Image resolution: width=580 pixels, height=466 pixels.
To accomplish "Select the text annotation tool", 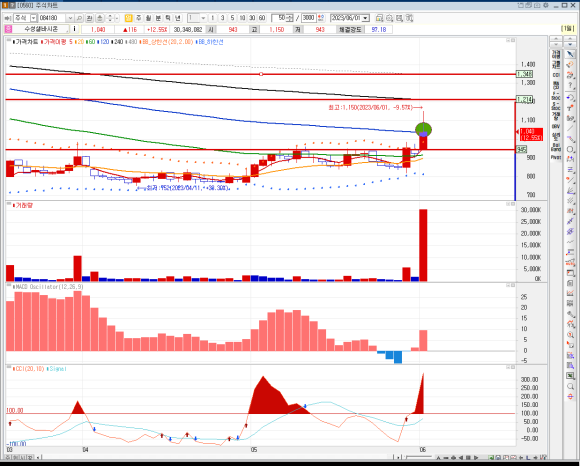I will (x=570, y=107).
